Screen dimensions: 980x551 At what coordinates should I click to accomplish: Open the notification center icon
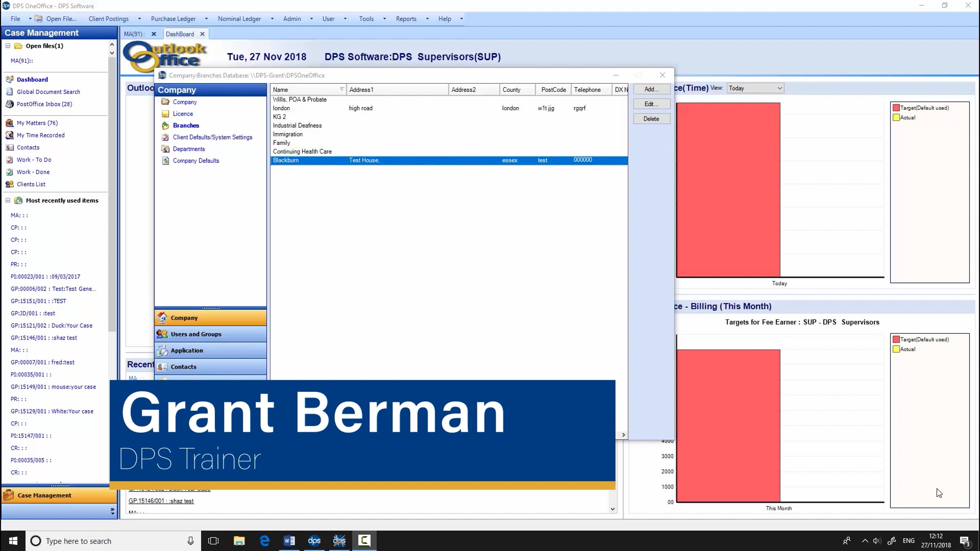click(x=965, y=541)
